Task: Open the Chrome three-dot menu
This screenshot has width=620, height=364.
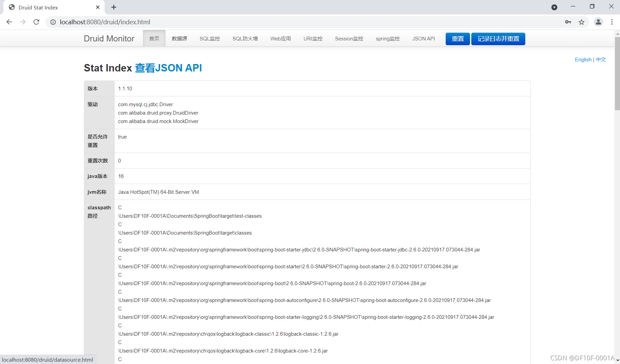Action: (612, 22)
